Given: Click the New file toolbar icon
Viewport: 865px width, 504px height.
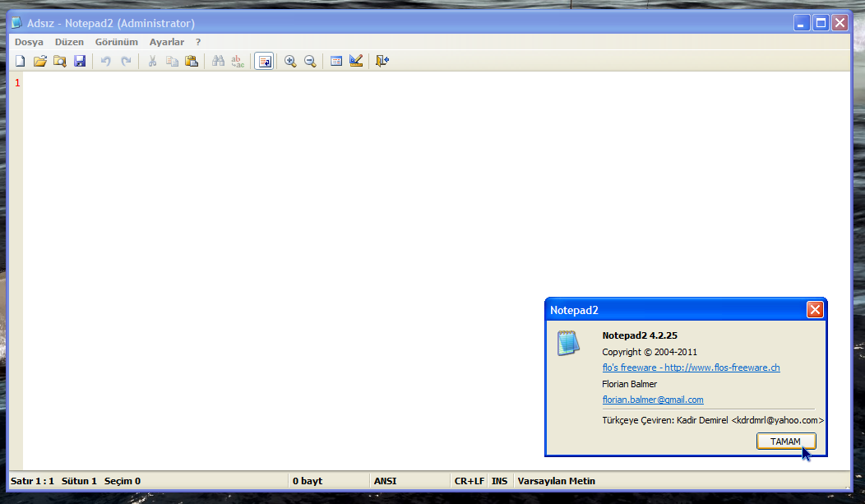Looking at the screenshot, I should pos(21,61).
